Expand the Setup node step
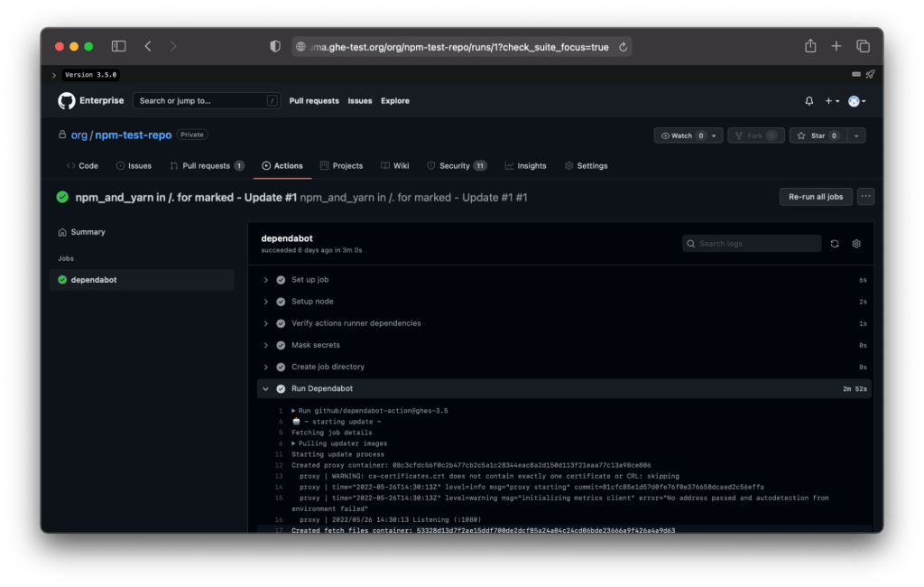924x587 pixels. point(564,302)
